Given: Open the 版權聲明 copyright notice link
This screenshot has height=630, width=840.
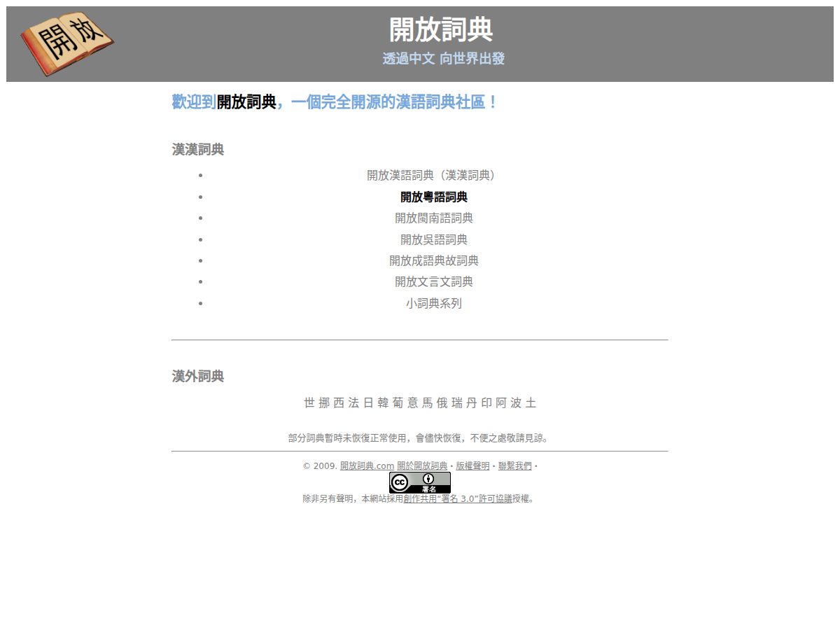Looking at the screenshot, I should tap(472, 465).
